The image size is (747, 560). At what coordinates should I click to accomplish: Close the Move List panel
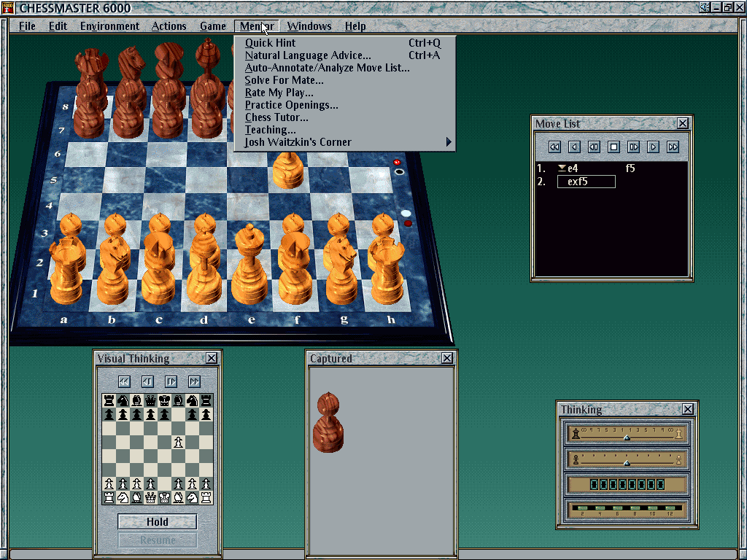(x=683, y=123)
